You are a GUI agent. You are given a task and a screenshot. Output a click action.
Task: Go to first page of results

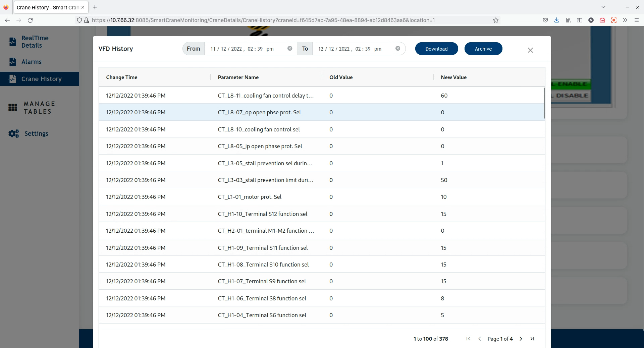pyautogui.click(x=468, y=339)
